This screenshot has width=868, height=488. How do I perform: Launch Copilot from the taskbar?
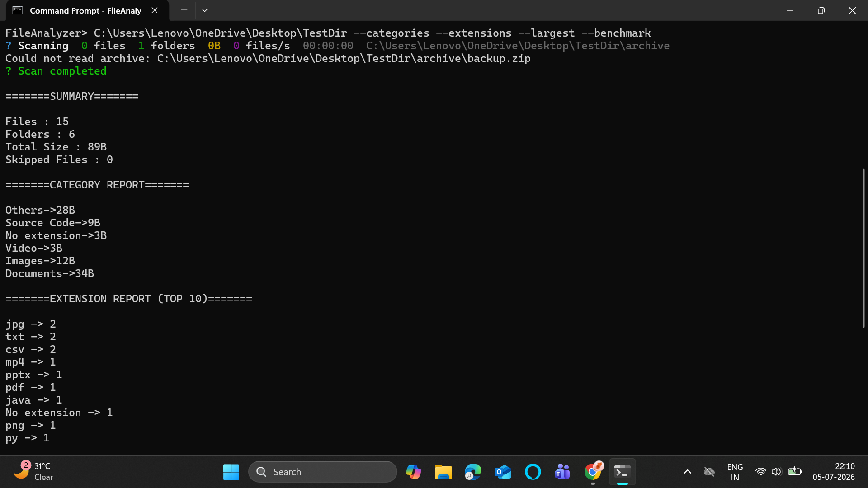[413, 472]
